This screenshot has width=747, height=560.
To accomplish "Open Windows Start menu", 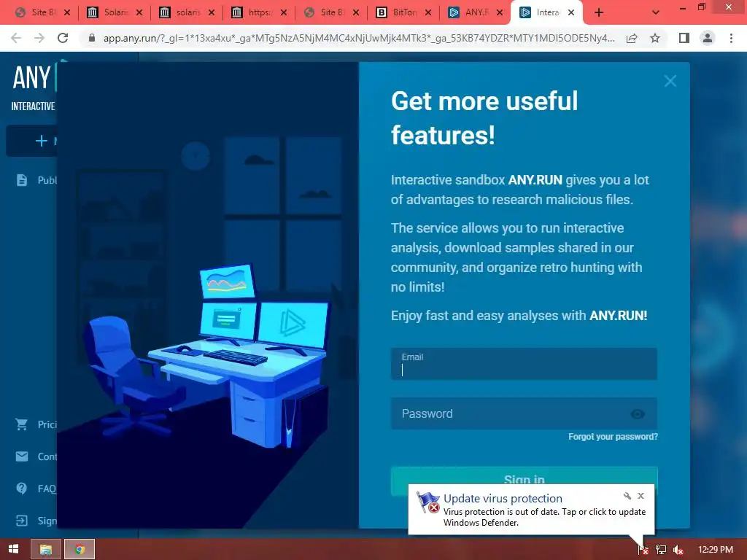I will [x=13, y=549].
